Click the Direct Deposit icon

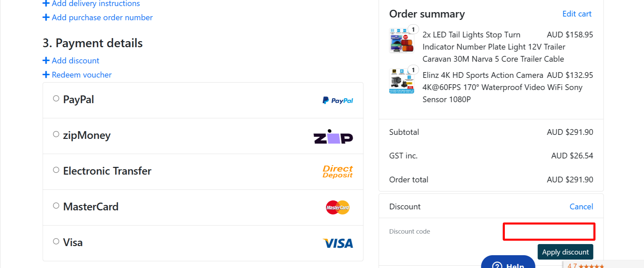click(337, 172)
